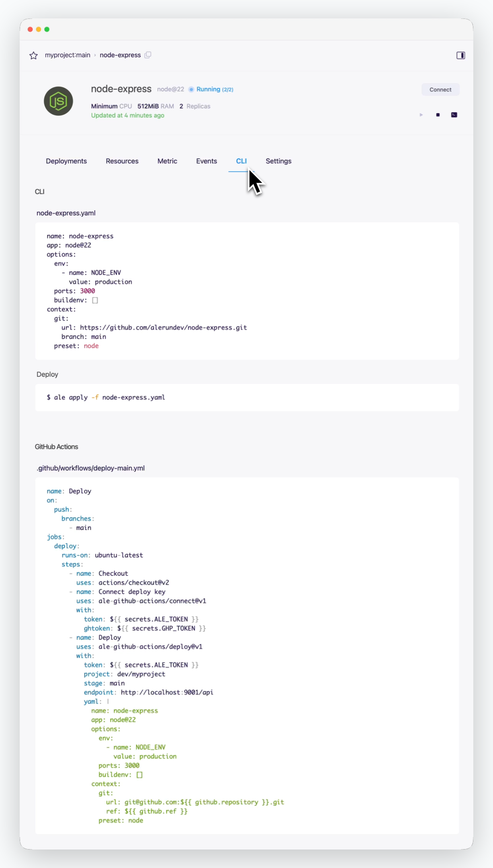Viewport: 493px width, 868px height.
Task: Click the Connect button
Action: pos(440,90)
